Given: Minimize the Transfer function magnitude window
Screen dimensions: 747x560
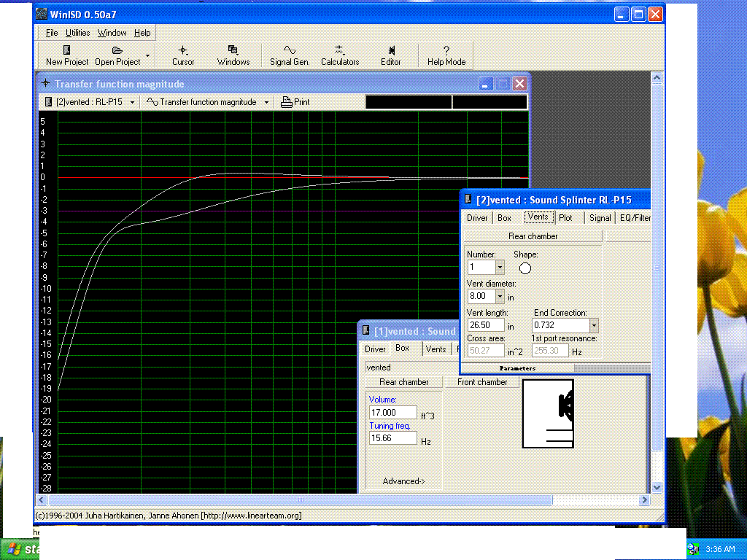Looking at the screenshot, I should (x=485, y=85).
